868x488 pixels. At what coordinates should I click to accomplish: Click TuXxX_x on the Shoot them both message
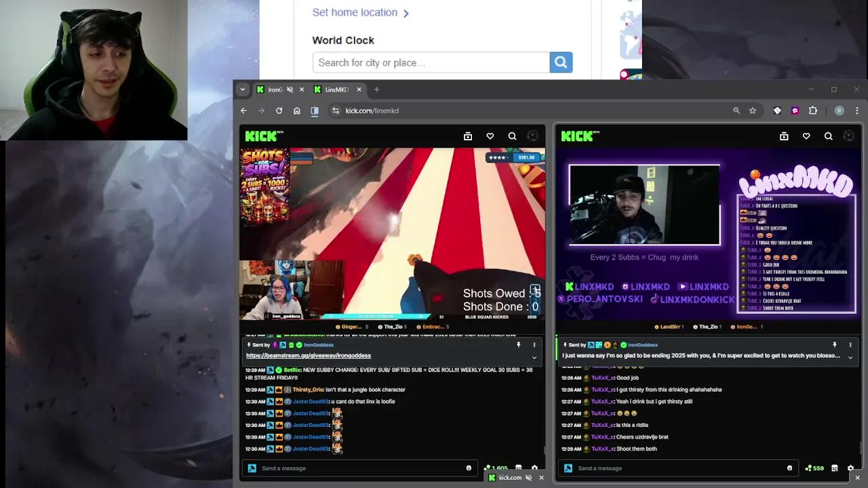(x=602, y=449)
